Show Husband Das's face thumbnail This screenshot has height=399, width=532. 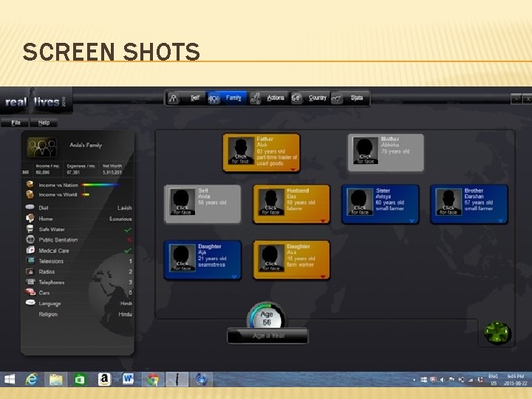(270, 202)
